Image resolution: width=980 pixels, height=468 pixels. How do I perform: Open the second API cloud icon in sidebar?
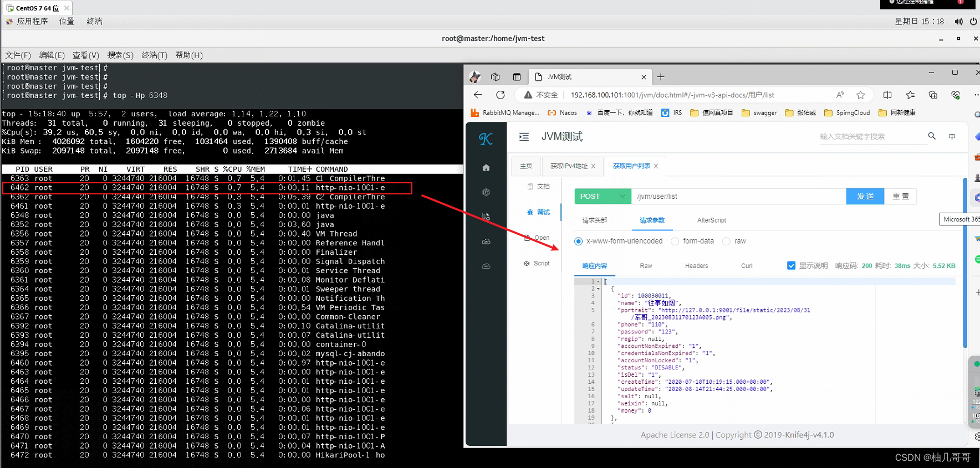pyautogui.click(x=486, y=266)
